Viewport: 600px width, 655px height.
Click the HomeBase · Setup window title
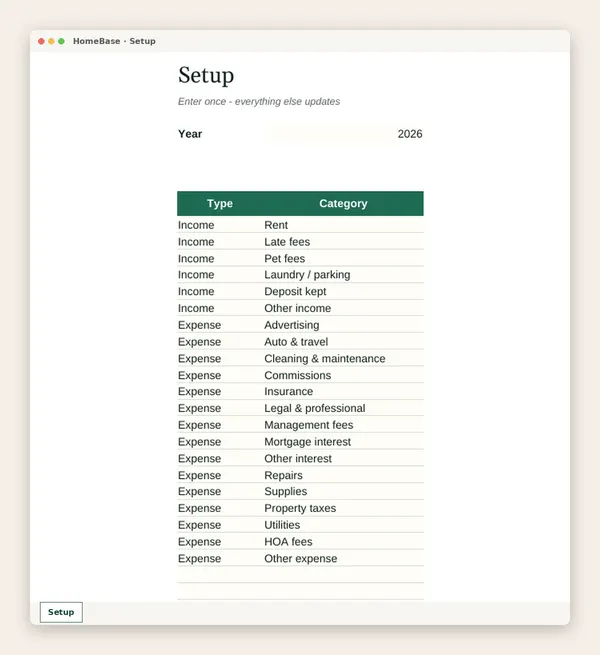[114, 41]
